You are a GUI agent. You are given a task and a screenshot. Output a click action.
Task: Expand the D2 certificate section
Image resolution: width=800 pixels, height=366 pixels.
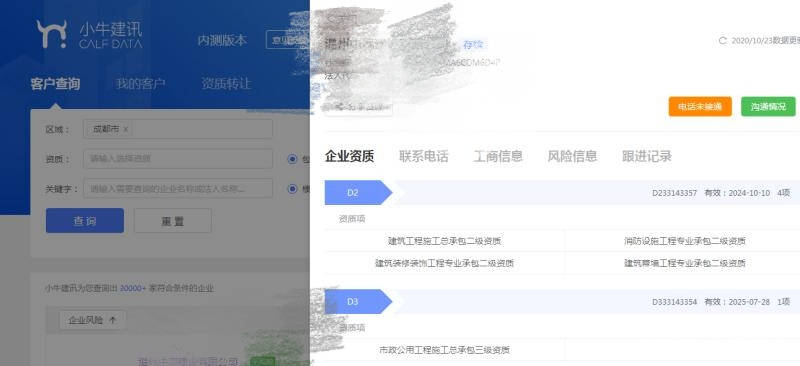358,192
